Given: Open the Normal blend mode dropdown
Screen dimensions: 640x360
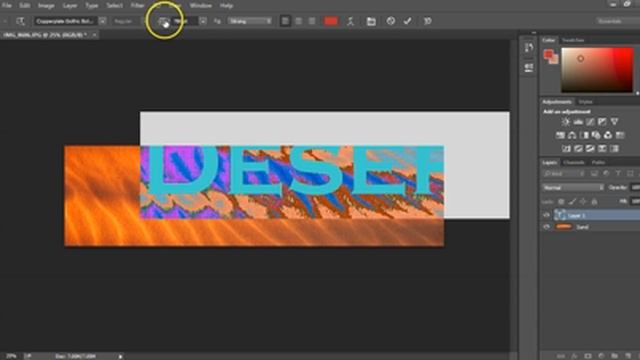Looking at the screenshot, I should coord(573,188).
